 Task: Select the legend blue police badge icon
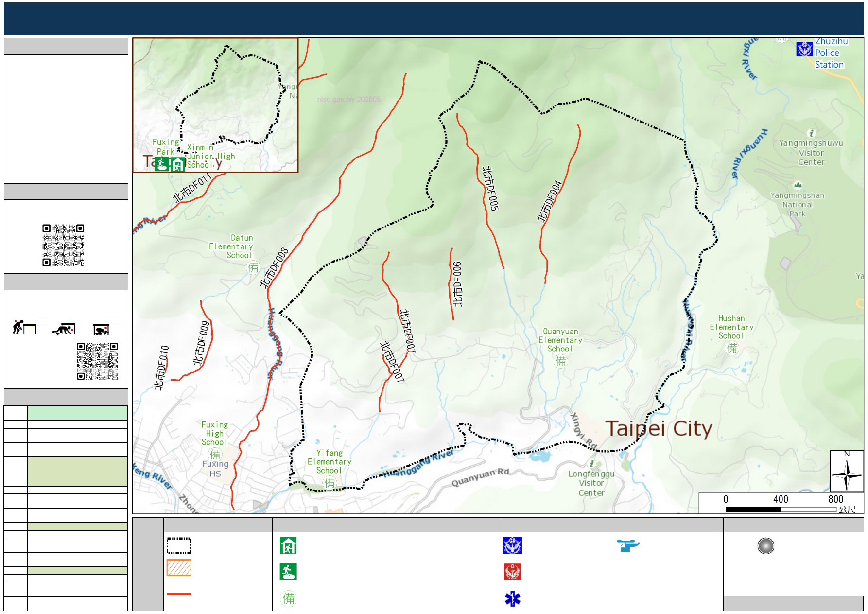512,546
